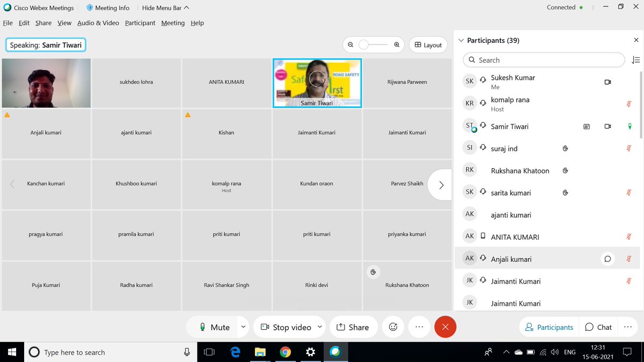Image resolution: width=644 pixels, height=362 pixels.
Task: Open the Participant menu
Action: [140, 23]
